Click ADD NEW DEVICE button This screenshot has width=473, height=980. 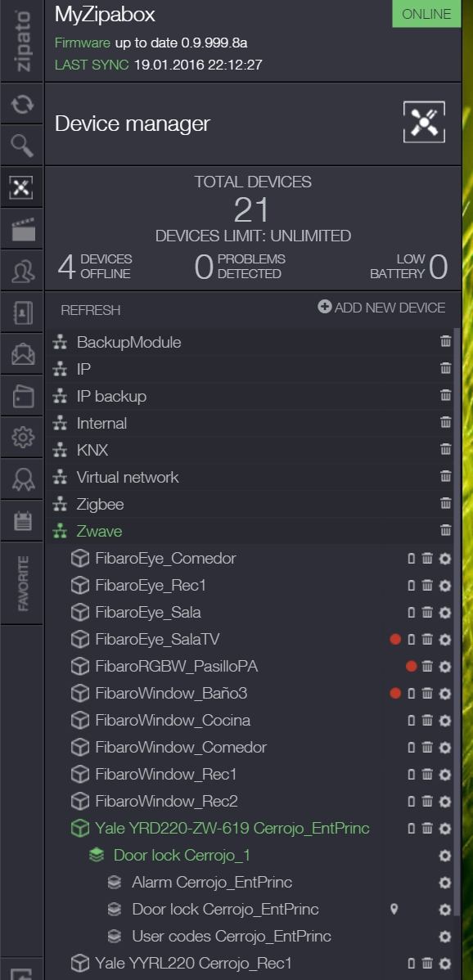click(x=381, y=308)
